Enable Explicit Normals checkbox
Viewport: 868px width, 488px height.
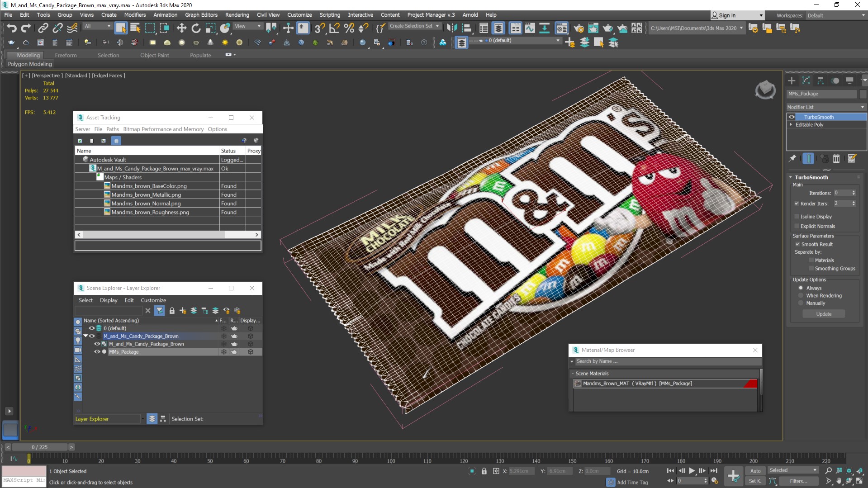(797, 226)
